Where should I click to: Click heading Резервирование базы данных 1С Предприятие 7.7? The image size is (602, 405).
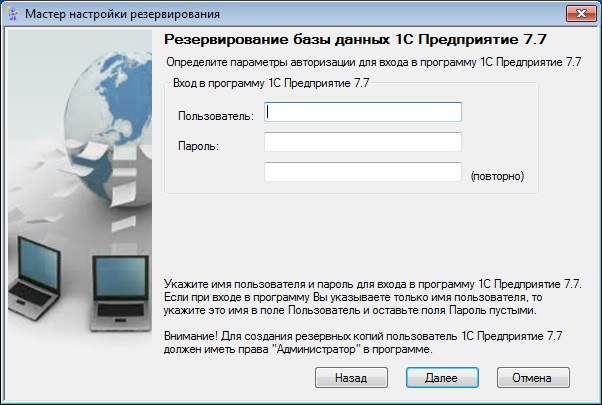355,40
